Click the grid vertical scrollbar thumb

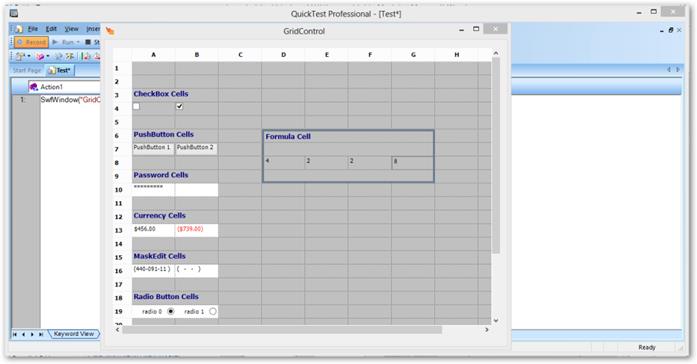(x=496, y=156)
